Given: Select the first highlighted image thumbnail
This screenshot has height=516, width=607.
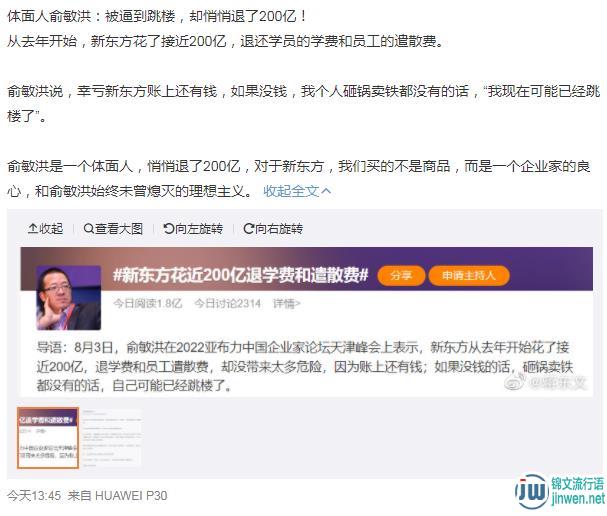Looking at the screenshot, I should click(x=48, y=438).
